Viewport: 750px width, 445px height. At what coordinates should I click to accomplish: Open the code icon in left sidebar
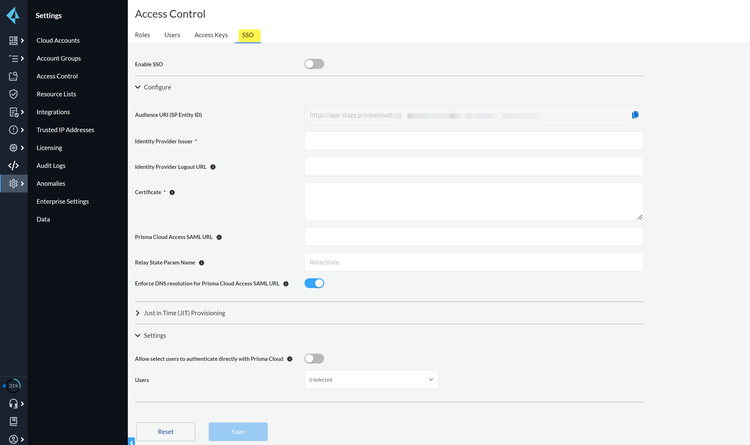[x=13, y=166]
